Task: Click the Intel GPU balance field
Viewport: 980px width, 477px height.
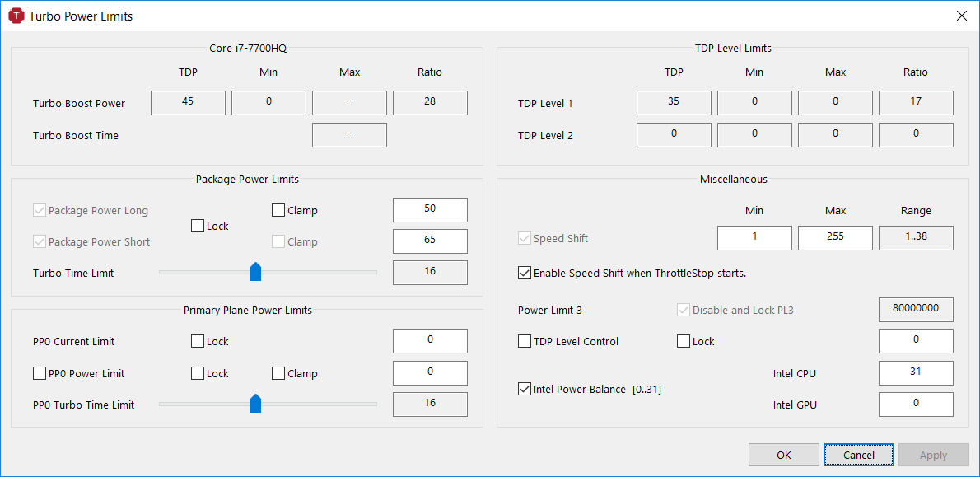Action: (917, 405)
